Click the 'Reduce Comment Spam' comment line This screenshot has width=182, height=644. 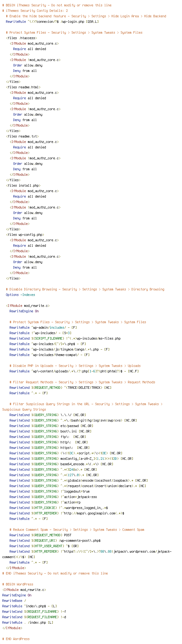click(77, 530)
